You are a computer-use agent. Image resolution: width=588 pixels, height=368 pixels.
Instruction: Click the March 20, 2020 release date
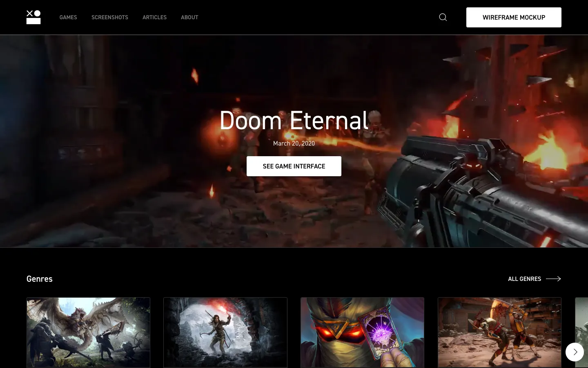[x=294, y=144]
